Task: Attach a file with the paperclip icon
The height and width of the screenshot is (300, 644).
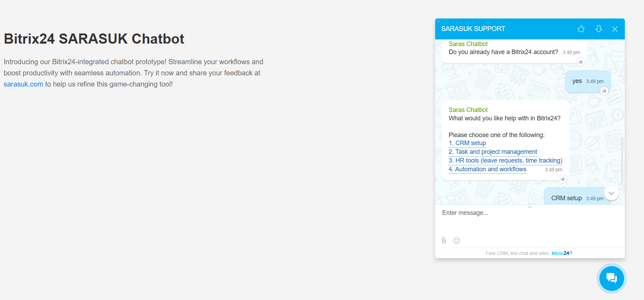Action: (444, 240)
